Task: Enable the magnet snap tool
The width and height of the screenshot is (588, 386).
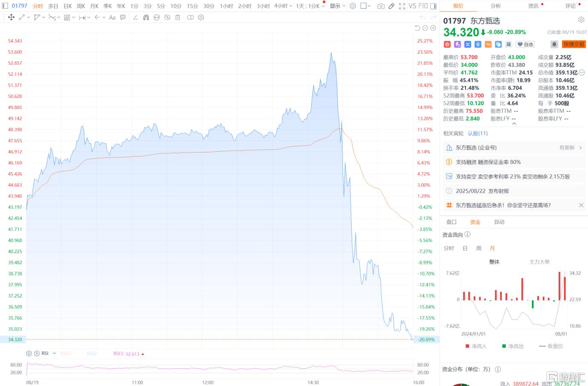Action: (x=146, y=17)
